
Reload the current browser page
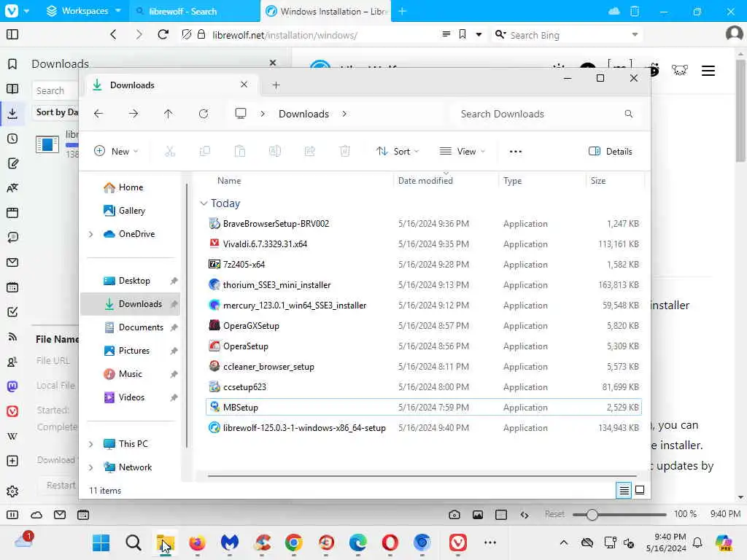point(163,34)
